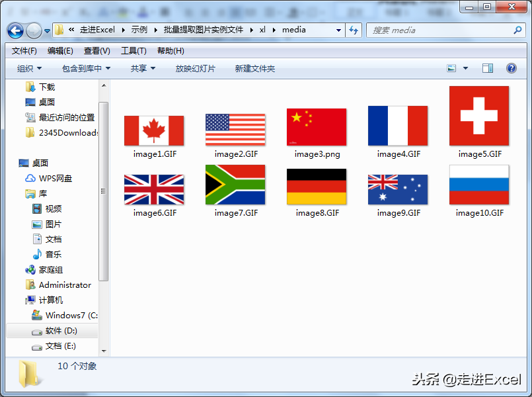This screenshot has height=397, width=532.
Task: Open 软件 (D:) drive
Action: pyautogui.click(x=54, y=331)
